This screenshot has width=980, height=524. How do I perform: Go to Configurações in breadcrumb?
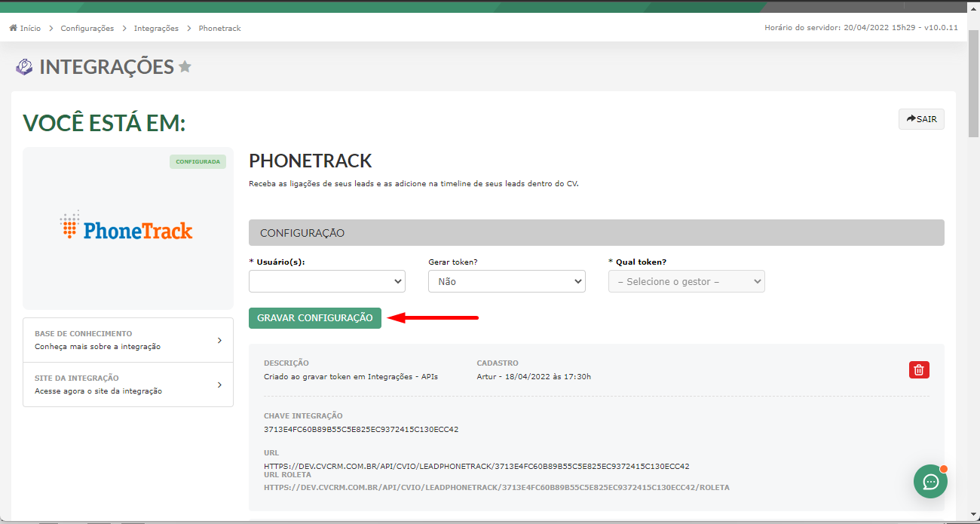coord(87,28)
